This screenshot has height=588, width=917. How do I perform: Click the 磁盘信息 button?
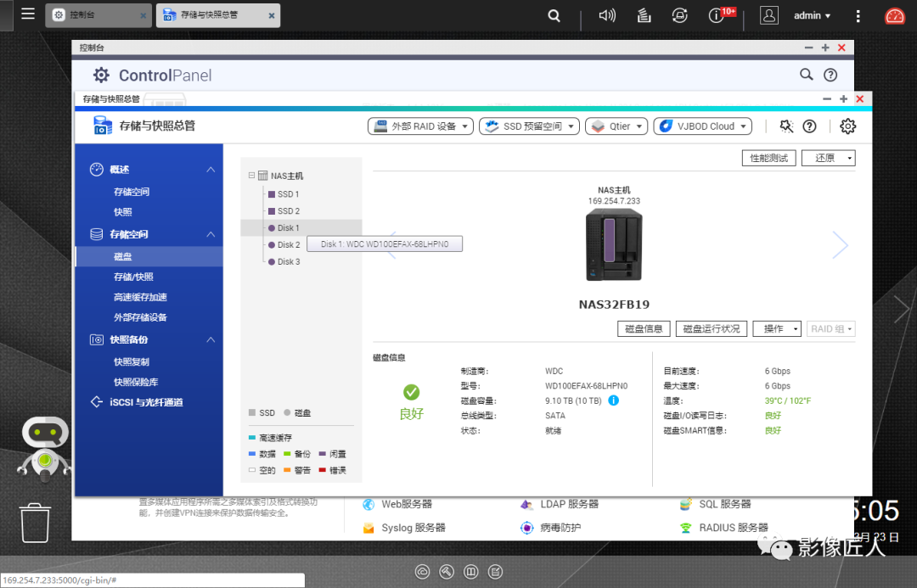tap(644, 328)
